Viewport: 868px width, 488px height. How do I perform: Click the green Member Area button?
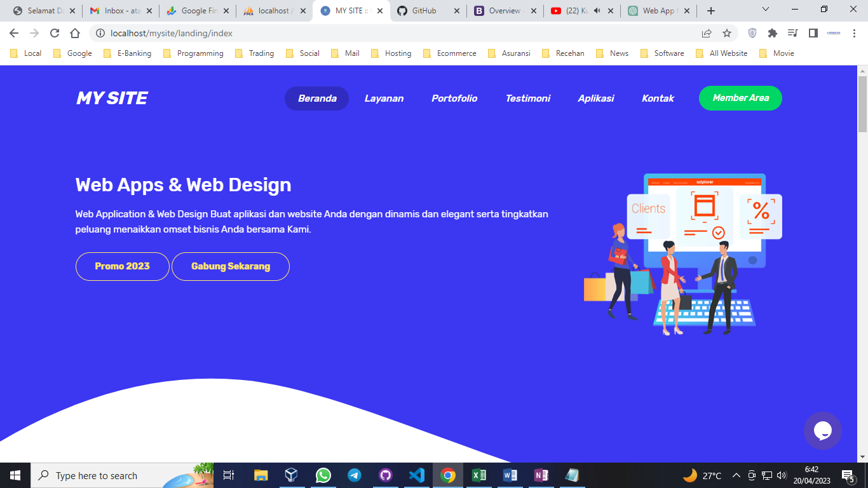[740, 98]
